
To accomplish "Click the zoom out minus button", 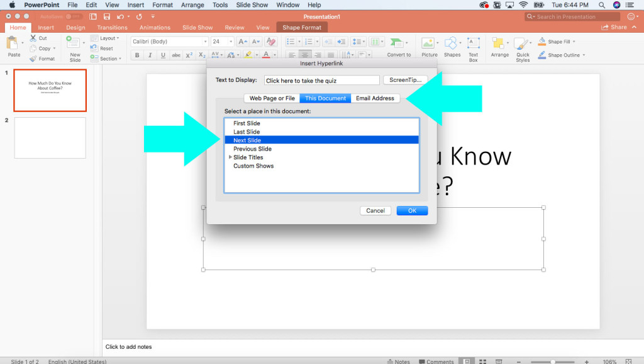I will click(x=519, y=361).
